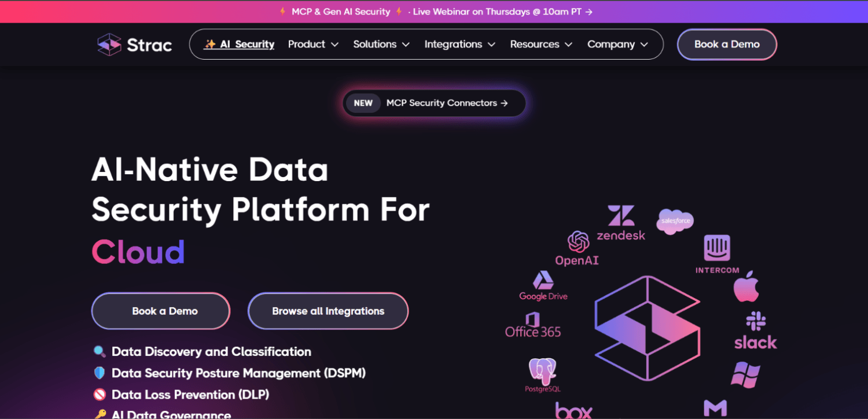Click 'Data Loss Prevention (DLP)' text
Image resolution: width=868 pixels, height=419 pixels.
(190, 395)
